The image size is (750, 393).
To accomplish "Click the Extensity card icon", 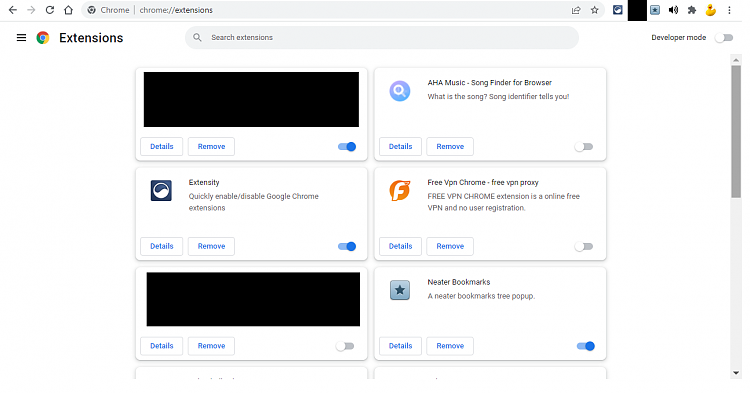I will pyautogui.click(x=161, y=191).
